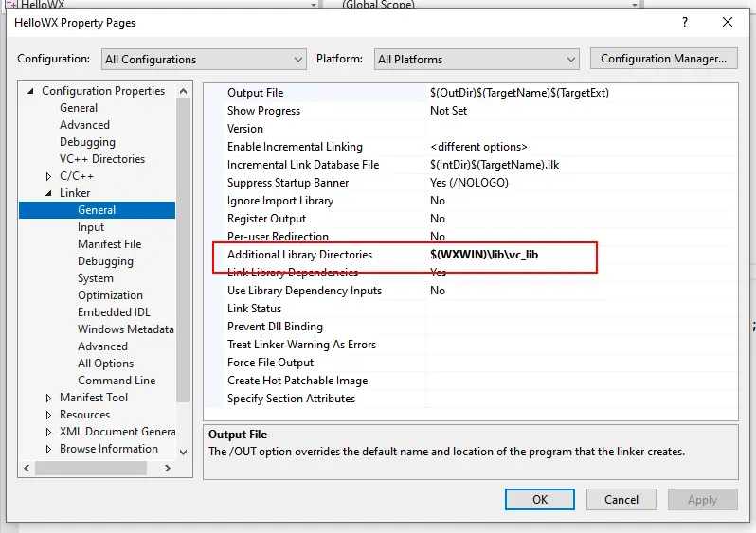Image resolution: width=756 pixels, height=533 pixels.
Task: Open the Command Line linker page
Action: click(x=116, y=381)
